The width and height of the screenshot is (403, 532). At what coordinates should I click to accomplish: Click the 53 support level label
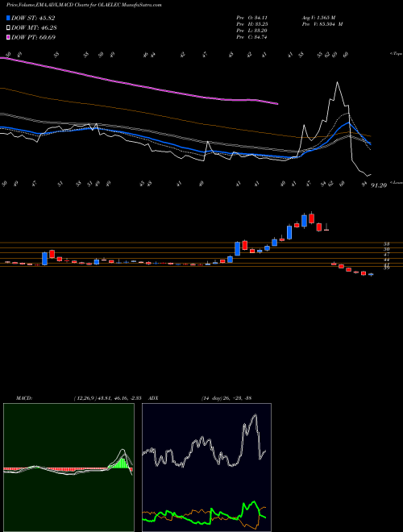386,243
